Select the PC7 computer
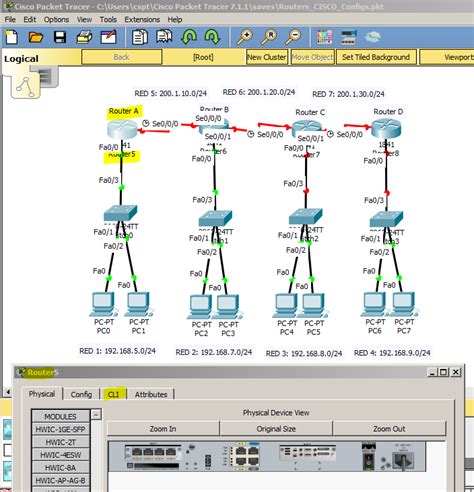Viewport: 474px width, 492px height. 404,304
